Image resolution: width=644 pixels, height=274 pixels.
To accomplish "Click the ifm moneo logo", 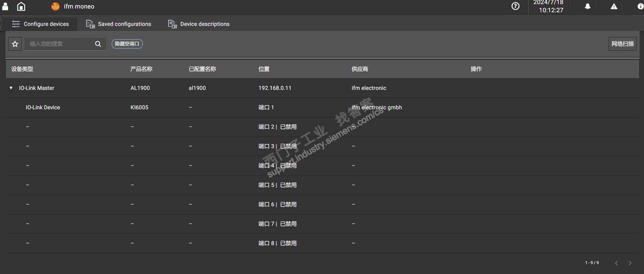I will pyautogui.click(x=55, y=6).
